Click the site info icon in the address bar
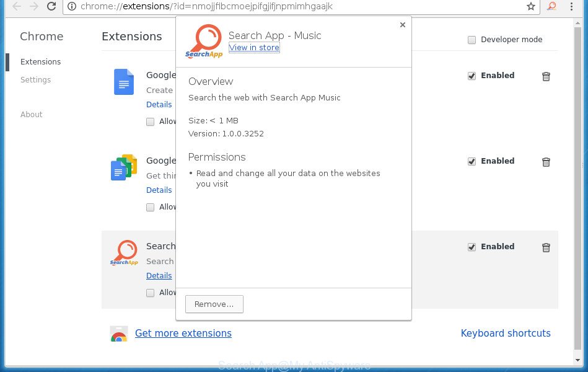 point(72,6)
